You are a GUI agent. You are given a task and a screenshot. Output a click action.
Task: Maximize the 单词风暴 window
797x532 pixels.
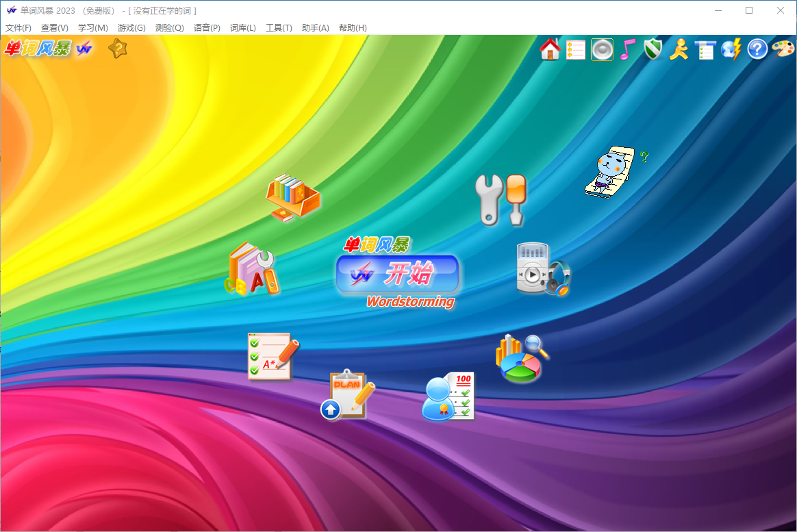[749, 10]
